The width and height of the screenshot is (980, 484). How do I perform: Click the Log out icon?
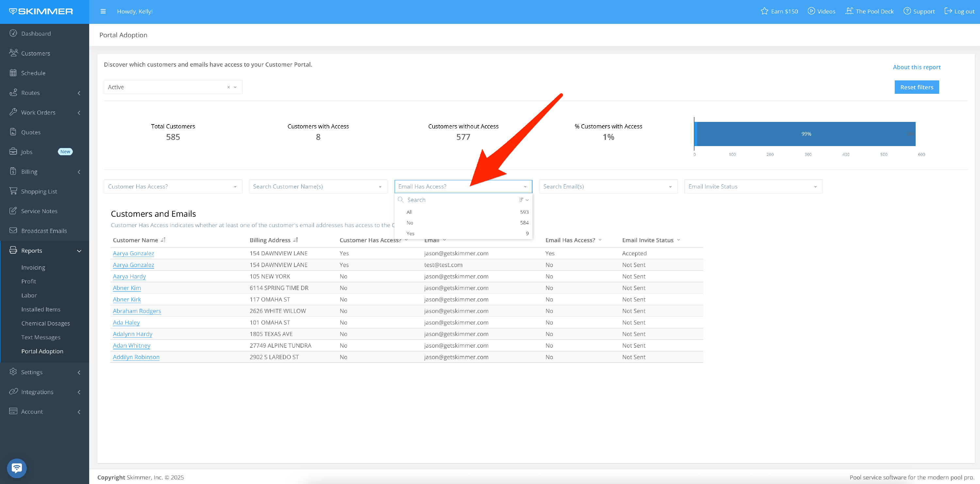click(948, 11)
